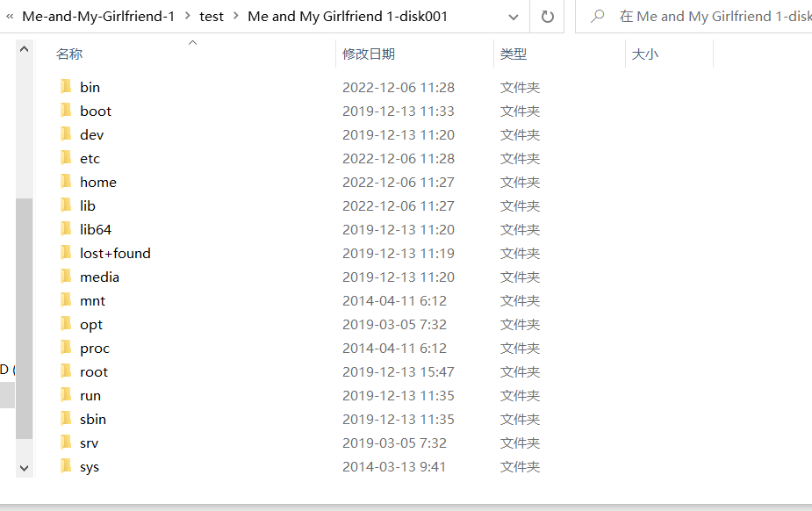
Task: Select the boot folder icon
Action: (66, 111)
